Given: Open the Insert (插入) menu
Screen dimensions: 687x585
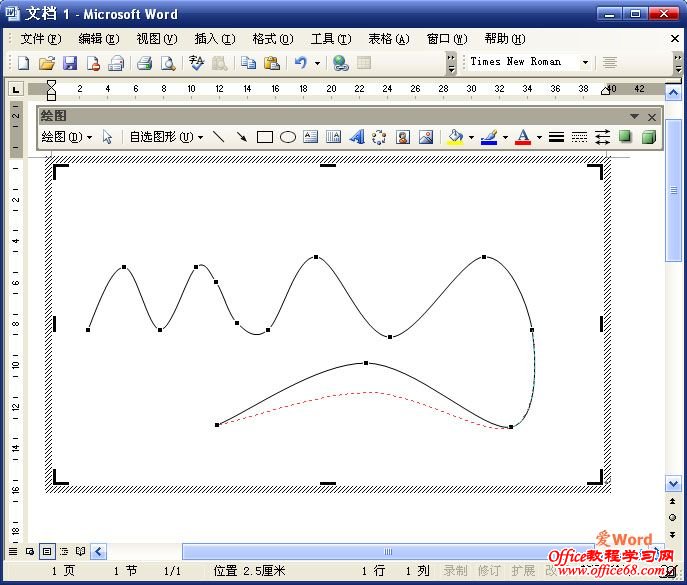Looking at the screenshot, I should tap(215, 39).
